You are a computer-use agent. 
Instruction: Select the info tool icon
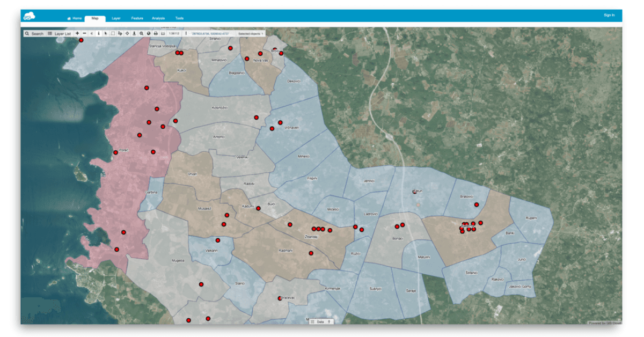pos(99,33)
